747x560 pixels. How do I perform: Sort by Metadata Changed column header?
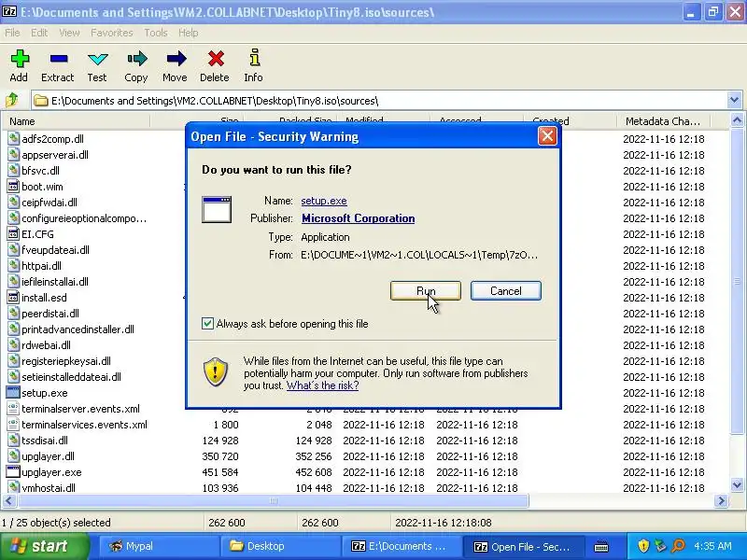(663, 121)
